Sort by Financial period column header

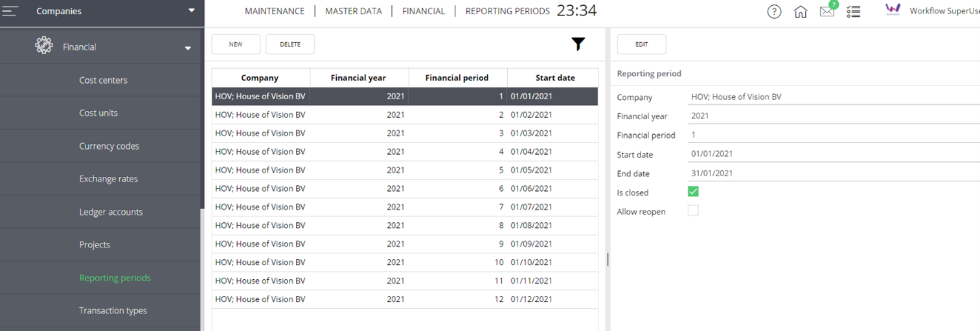(x=457, y=78)
